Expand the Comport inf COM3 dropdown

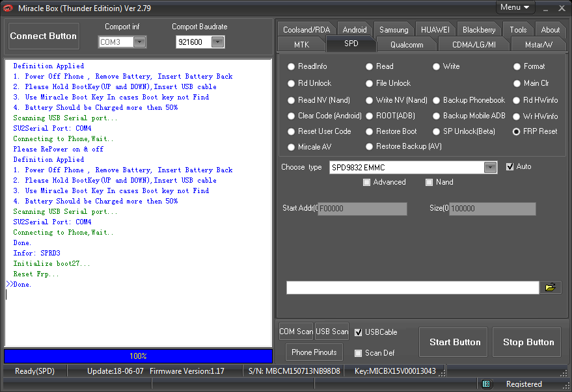(x=139, y=42)
